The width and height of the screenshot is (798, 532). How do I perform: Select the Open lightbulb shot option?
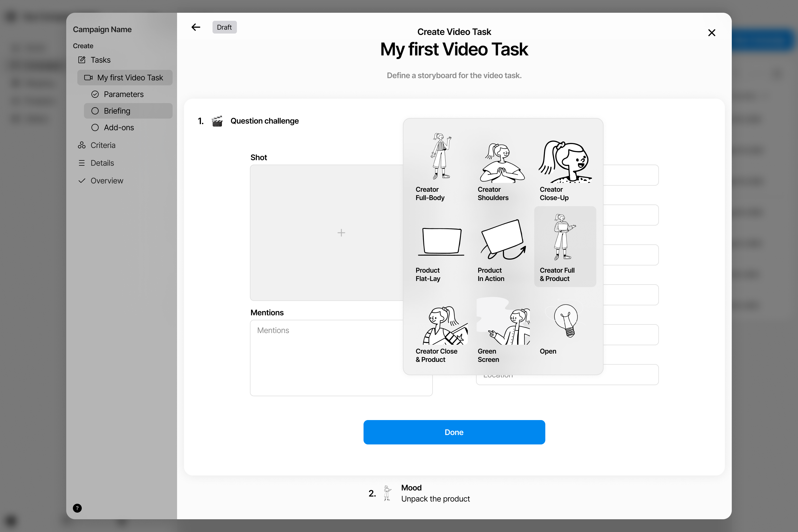pos(565,328)
